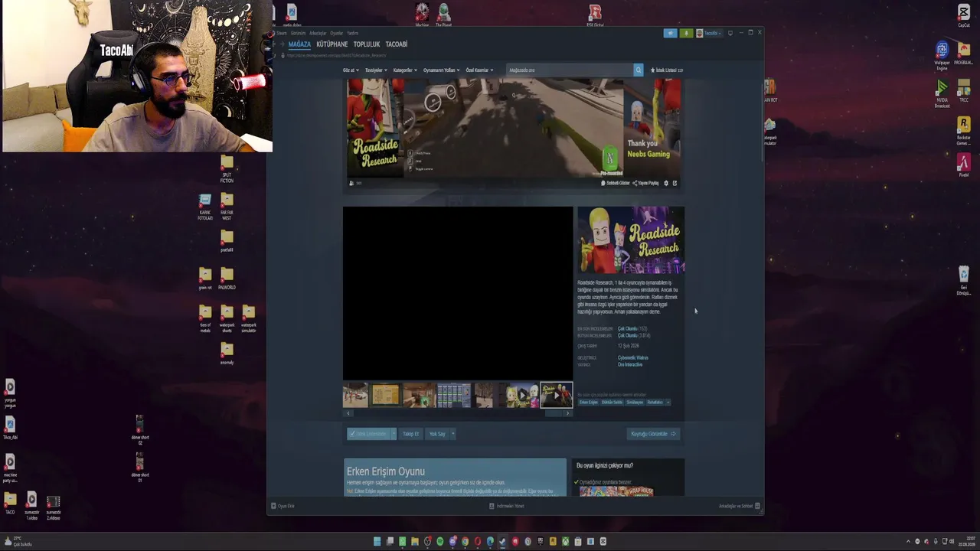Open İndirmeleri Yönet downloads at bottom
Viewport: 980px width, 551px height.
(506, 506)
